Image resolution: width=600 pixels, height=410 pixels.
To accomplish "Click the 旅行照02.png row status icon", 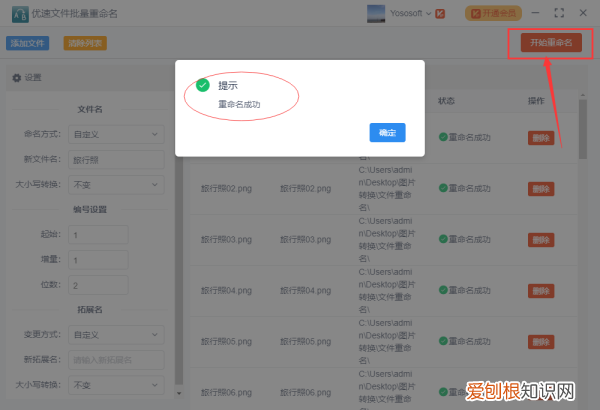I will pos(443,188).
